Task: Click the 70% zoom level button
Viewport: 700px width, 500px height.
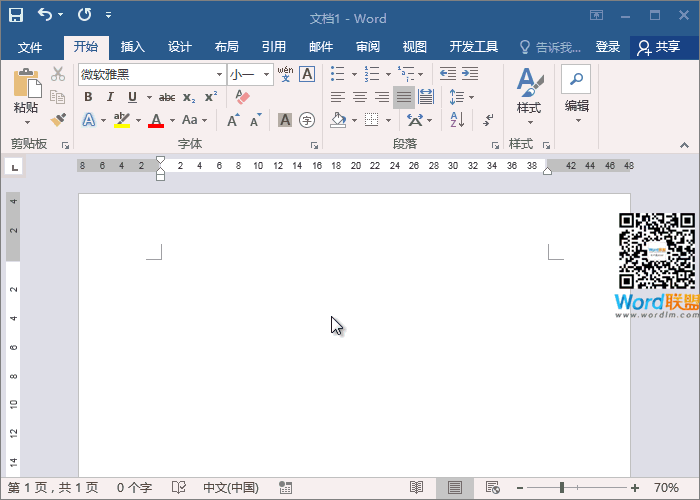Action: pyautogui.click(x=666, y=488)
